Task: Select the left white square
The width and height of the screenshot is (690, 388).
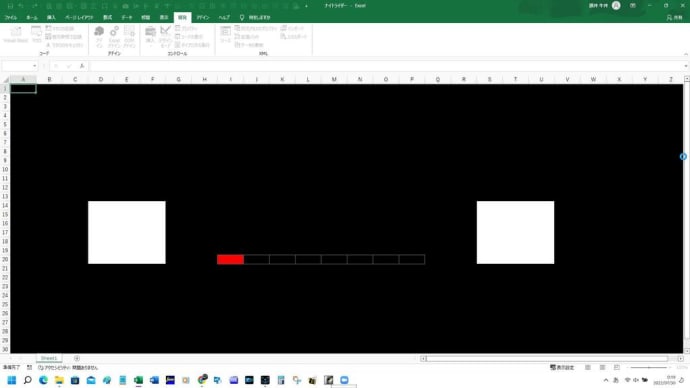Action: [127, 232]
